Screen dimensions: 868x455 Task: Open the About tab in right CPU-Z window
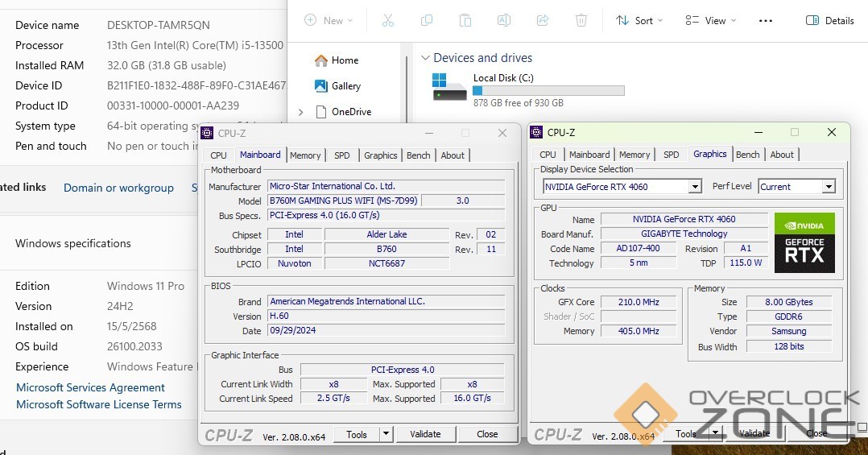coord(782,155)
